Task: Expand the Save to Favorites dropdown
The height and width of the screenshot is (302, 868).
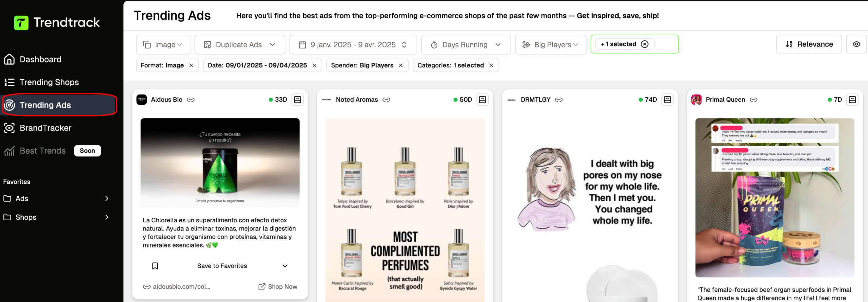Action: (285, 266)
